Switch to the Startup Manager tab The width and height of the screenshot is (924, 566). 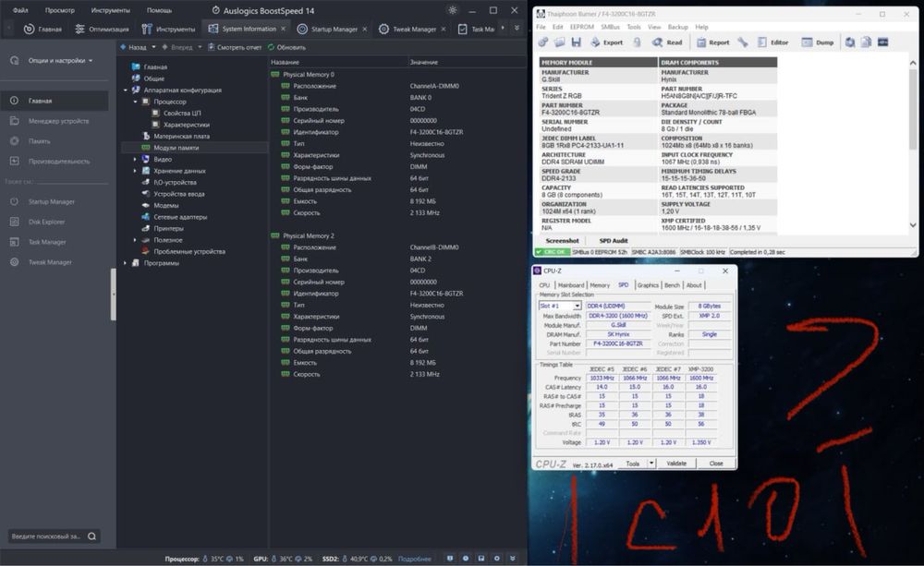tap(327, 29)
